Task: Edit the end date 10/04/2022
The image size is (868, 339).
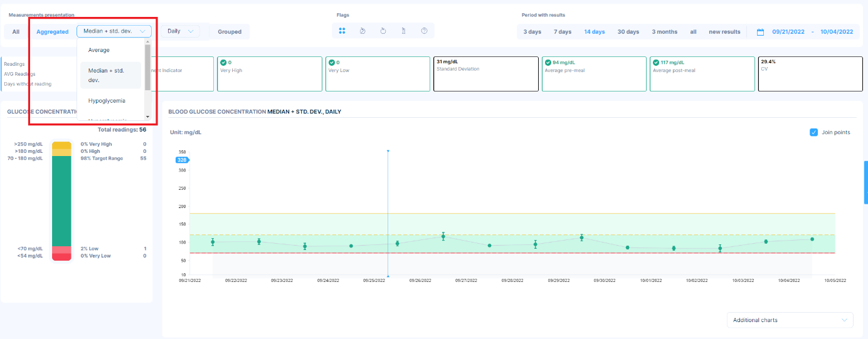Action: (x=837, y=32)
